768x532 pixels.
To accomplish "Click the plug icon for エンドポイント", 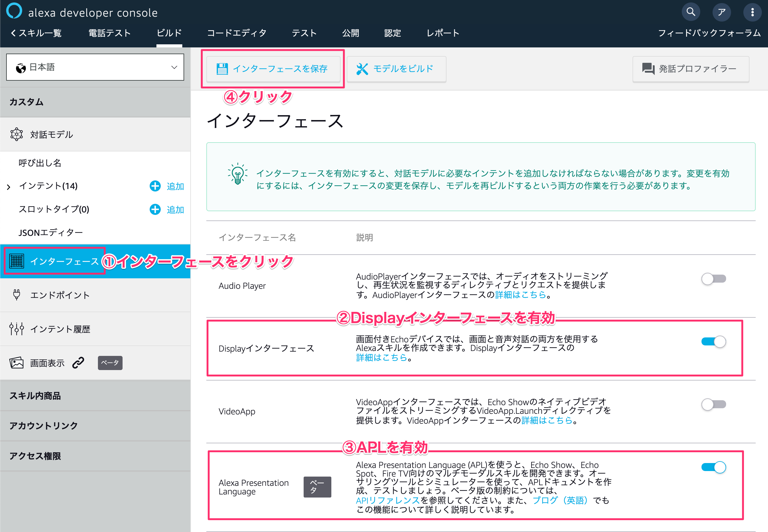I will (x=16, y=295).
